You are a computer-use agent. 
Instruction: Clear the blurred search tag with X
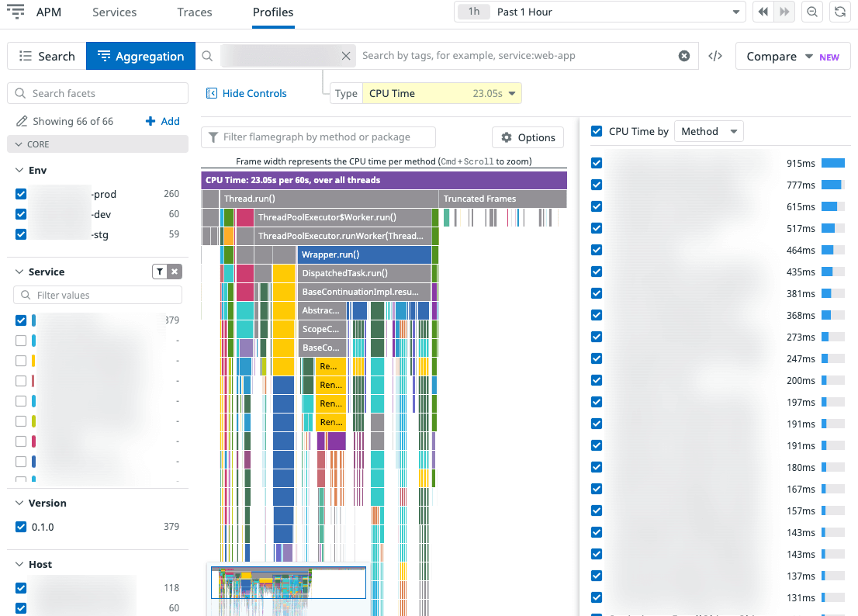346,56
